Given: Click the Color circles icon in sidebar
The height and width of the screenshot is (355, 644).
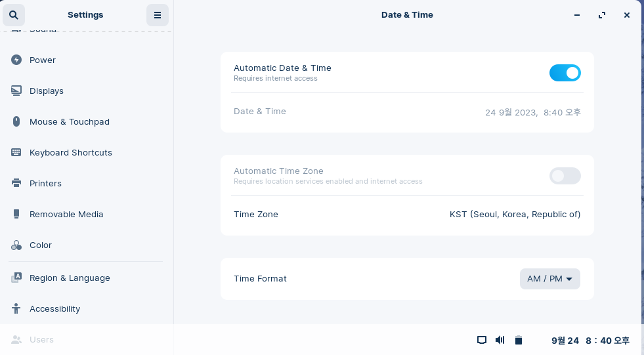Looking at the screenshot, I should [16, 245].
